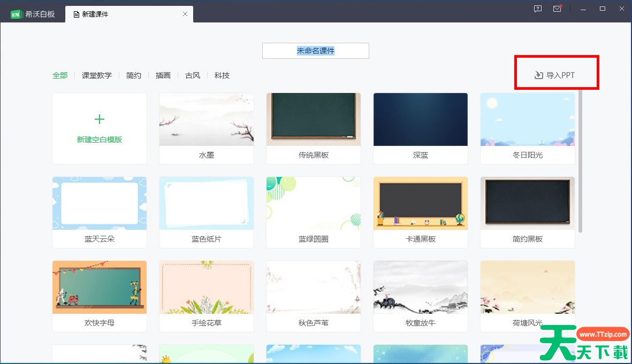Click the 冬日阳光 name label
Screen dimensions: 632x364
[528, 155]
